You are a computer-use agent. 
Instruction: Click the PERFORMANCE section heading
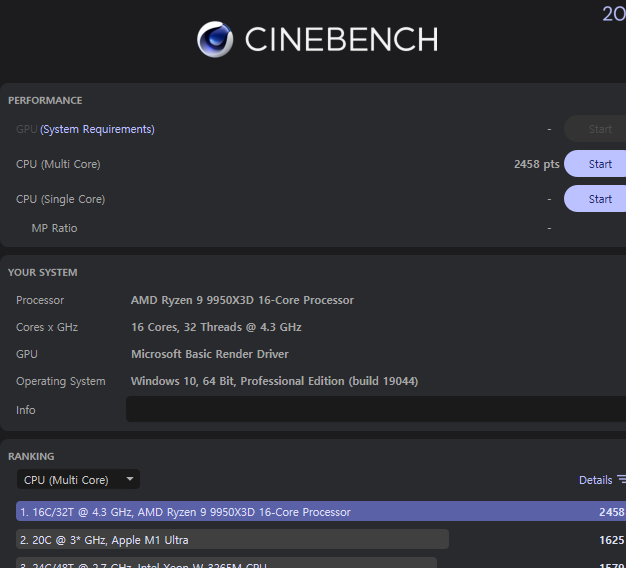click(45, 101)
